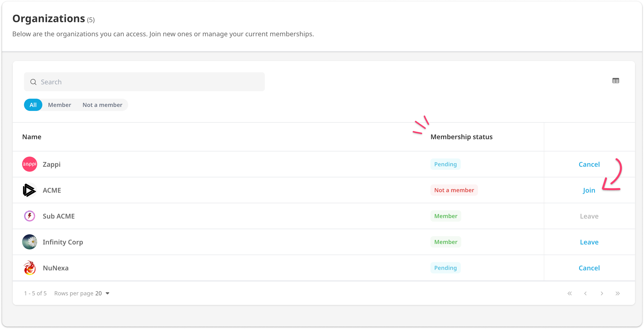Click Zappi's Pending status badge

tap(445, 164)
